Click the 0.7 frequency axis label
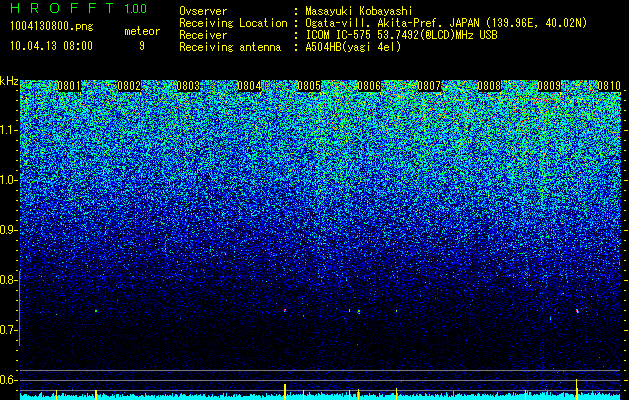The height and width of the screenshot is (400, 629). click(9, 330)
